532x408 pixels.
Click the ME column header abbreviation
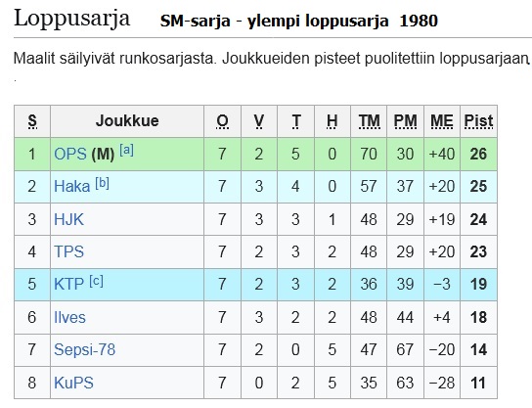pos(442,121)
